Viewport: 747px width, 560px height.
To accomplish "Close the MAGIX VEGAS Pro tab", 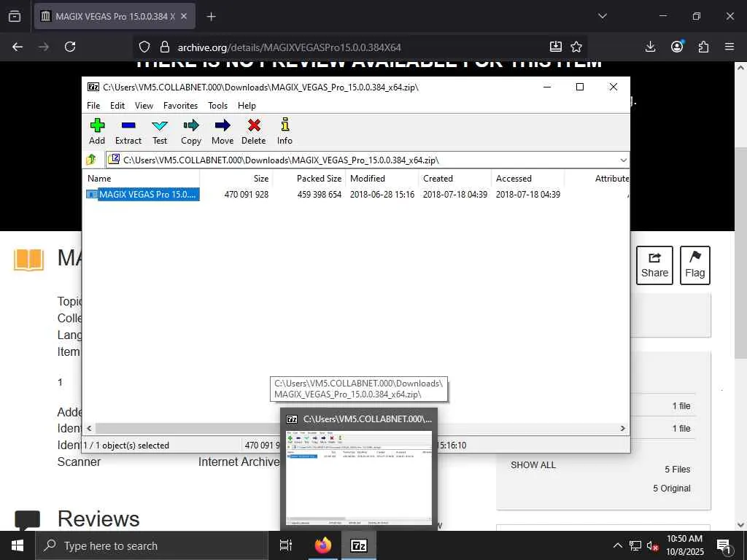I will tap(184, 16).
